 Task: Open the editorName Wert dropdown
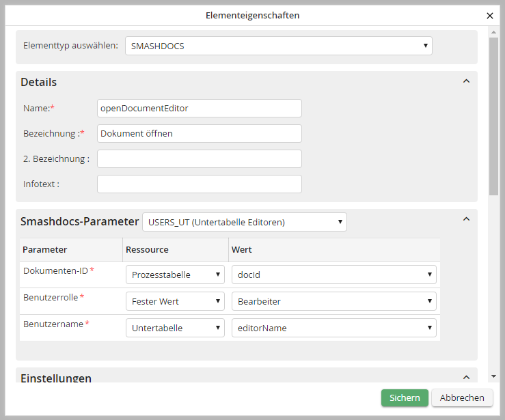click(333, 328)
